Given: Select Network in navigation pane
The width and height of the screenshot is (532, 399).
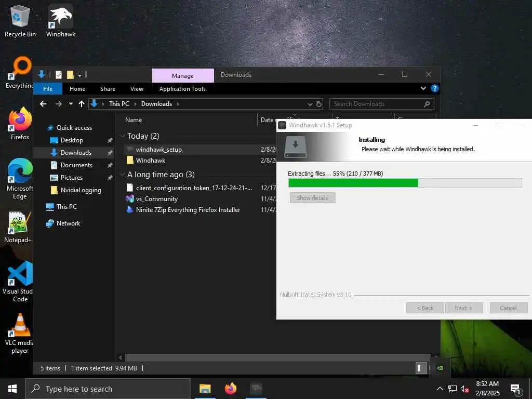Looking at the screenshot, I should click(x=68, y=223).
